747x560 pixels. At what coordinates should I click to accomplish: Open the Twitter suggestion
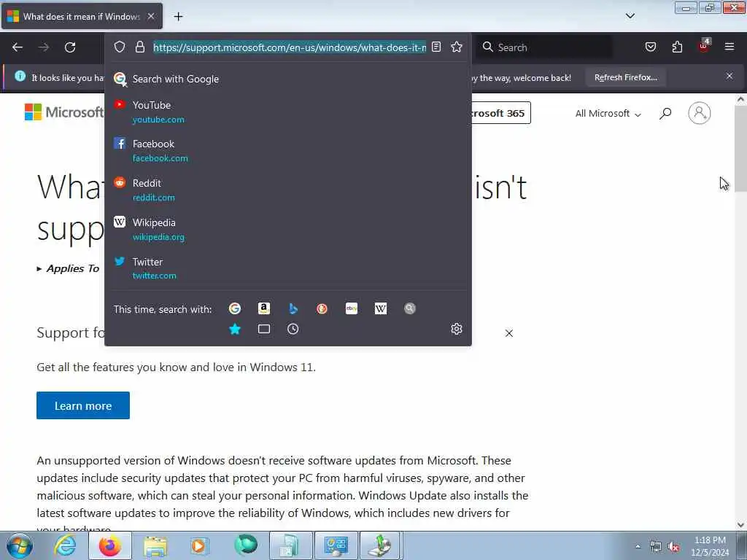287,268
